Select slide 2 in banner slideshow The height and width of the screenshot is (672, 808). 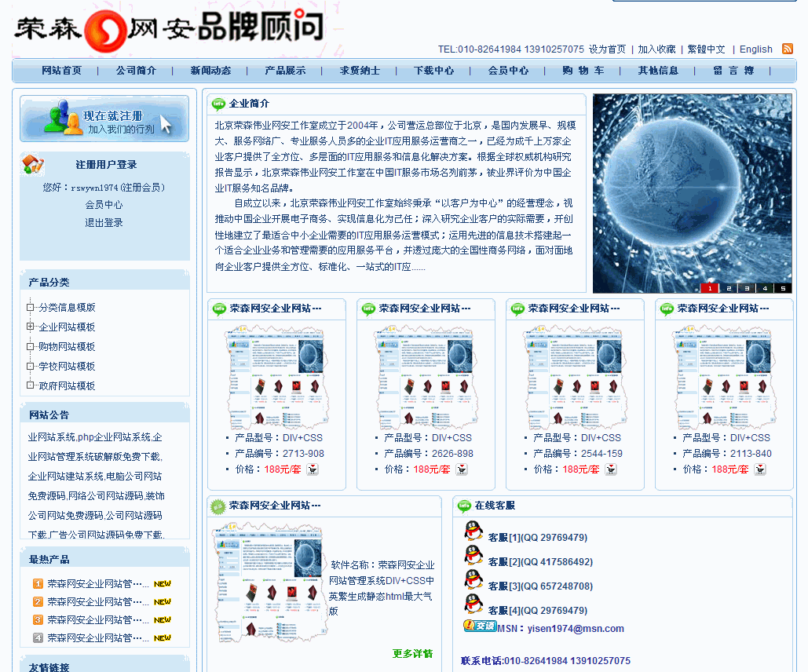click(x=728, y=288)
